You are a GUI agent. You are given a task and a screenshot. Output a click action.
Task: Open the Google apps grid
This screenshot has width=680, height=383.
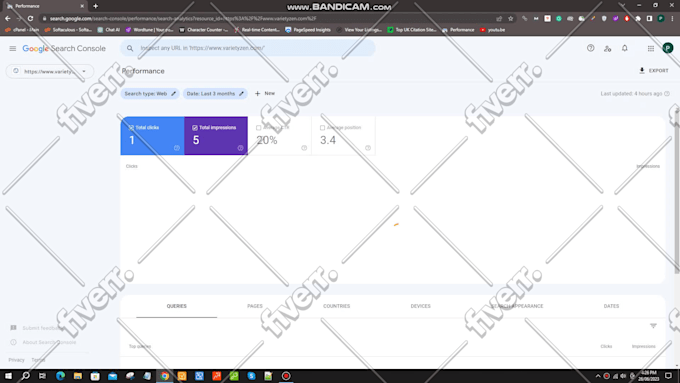coord(651,49)
